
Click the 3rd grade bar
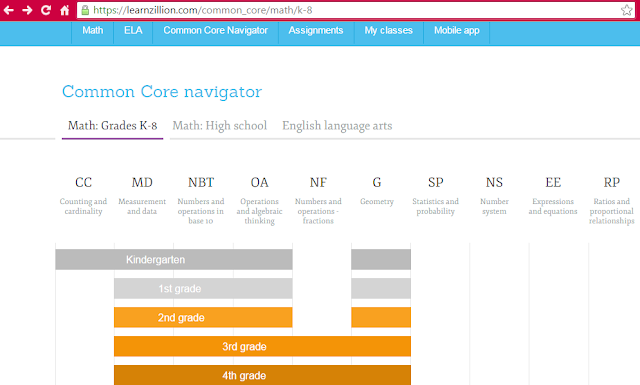pos(262,347)
